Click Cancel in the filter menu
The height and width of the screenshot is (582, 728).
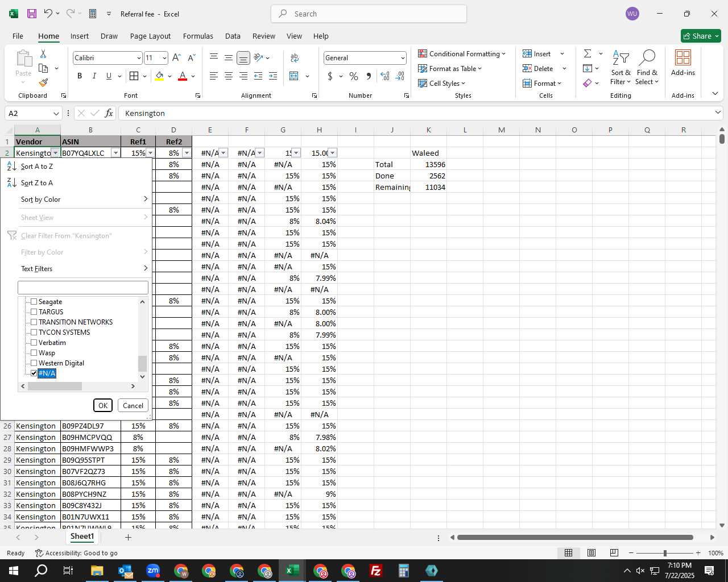(x=133, y=405)
